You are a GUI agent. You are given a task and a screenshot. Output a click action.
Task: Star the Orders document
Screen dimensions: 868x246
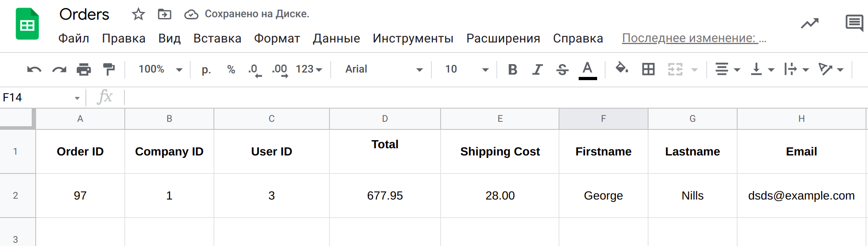tap(138, 14)
